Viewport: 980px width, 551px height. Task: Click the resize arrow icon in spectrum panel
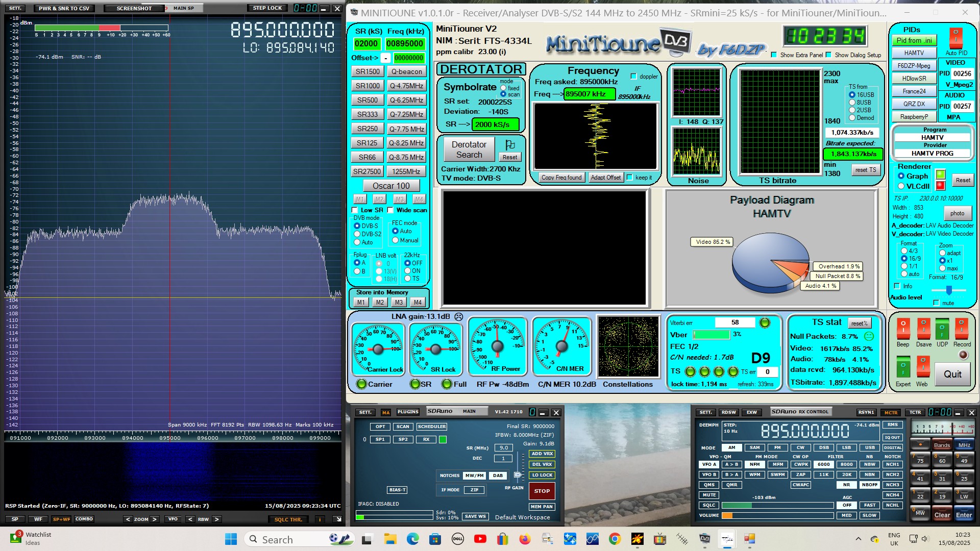click(337, 519)
